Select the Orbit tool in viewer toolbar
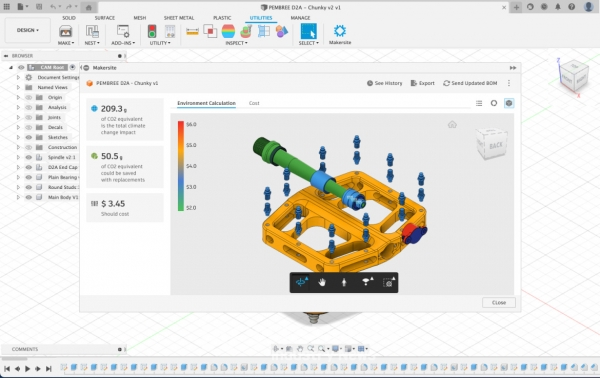This screenshot has height=378, width=600. point(302,282)
